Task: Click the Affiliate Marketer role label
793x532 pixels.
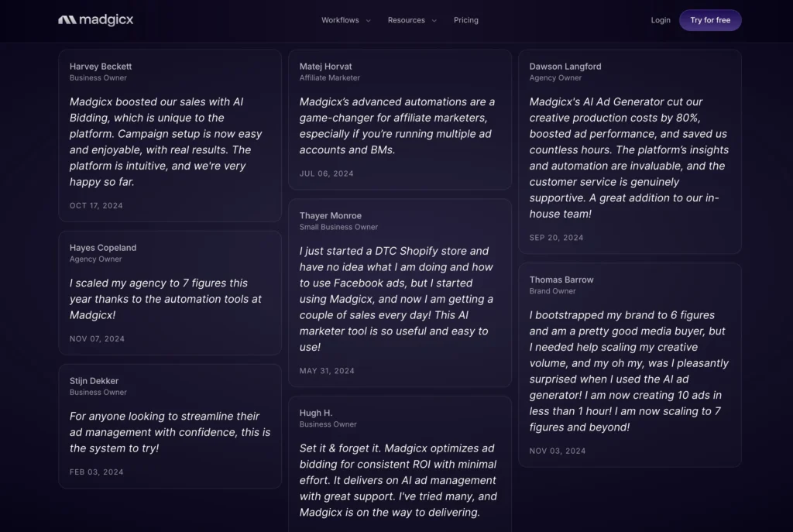Action: 330,78
